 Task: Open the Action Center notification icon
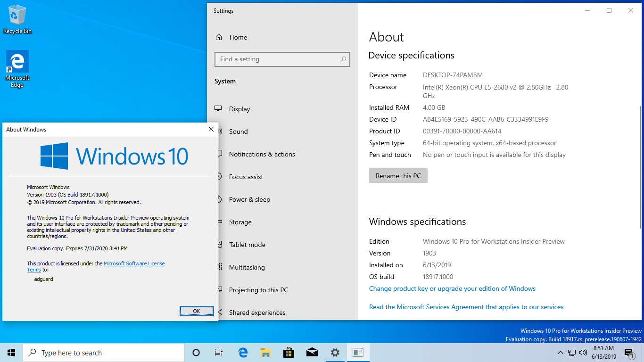pyautogui.click(x=629, y=353)
